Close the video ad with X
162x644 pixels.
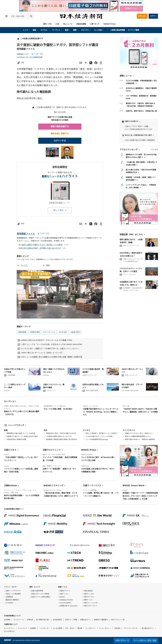[101, 272]
